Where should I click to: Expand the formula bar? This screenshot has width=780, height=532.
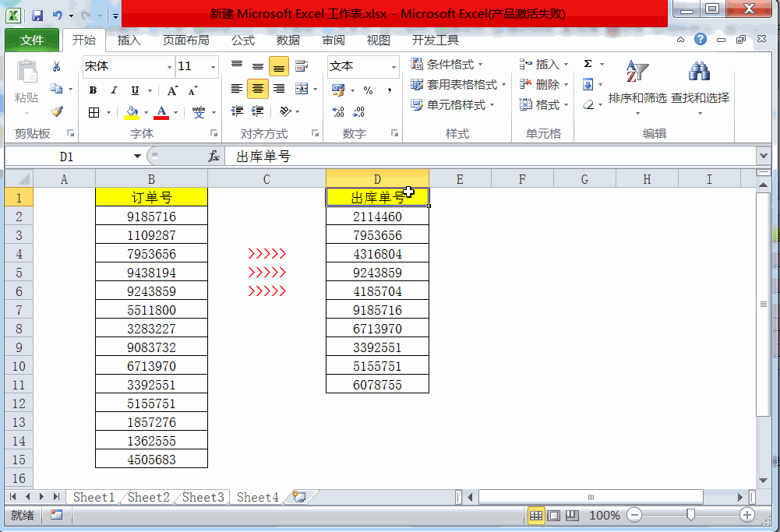point(764,156)
